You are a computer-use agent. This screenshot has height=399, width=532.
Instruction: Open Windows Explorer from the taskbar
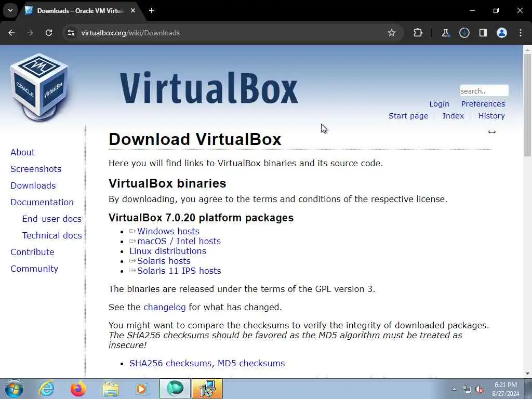pos(111,389)
